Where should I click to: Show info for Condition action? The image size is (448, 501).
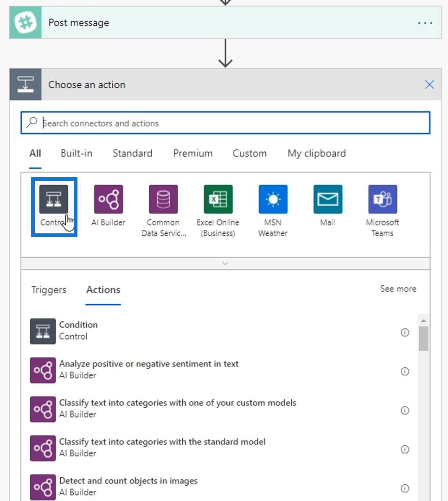(405, 333)
